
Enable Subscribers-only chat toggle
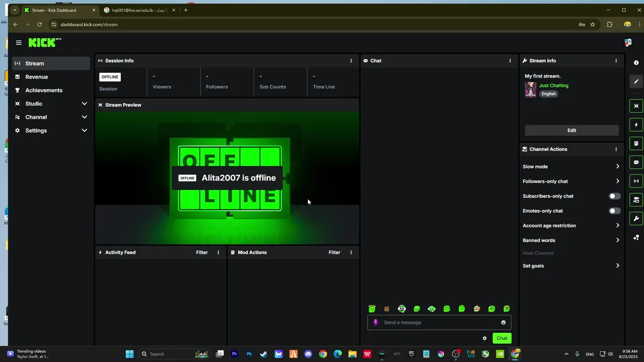coord(614,196)
